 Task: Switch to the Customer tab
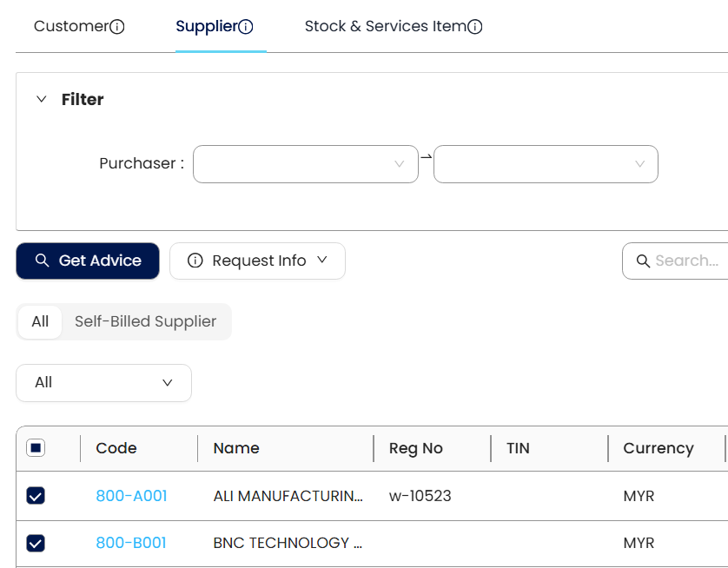(x=70, y=27)
